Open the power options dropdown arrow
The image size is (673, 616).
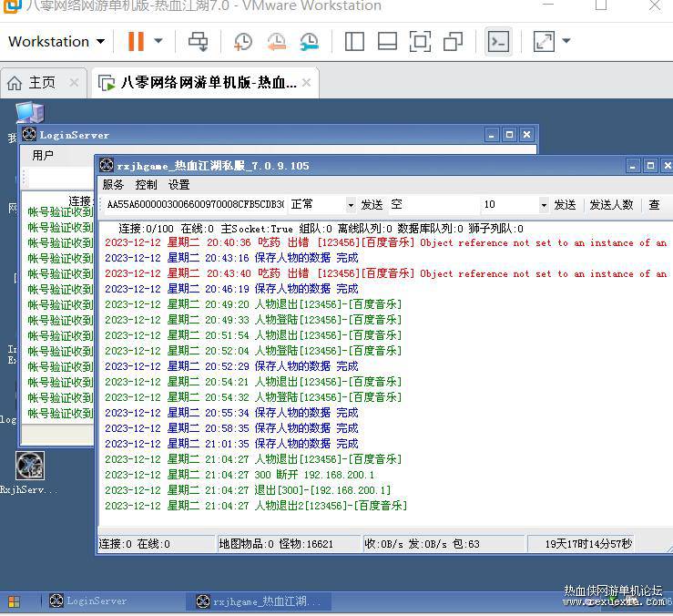coord(158,41)
